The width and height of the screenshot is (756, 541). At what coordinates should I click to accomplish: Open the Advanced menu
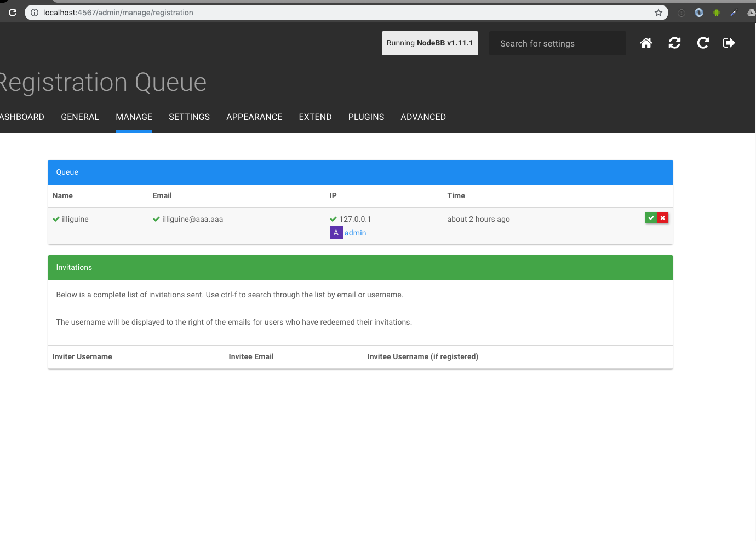click(423, 117)
